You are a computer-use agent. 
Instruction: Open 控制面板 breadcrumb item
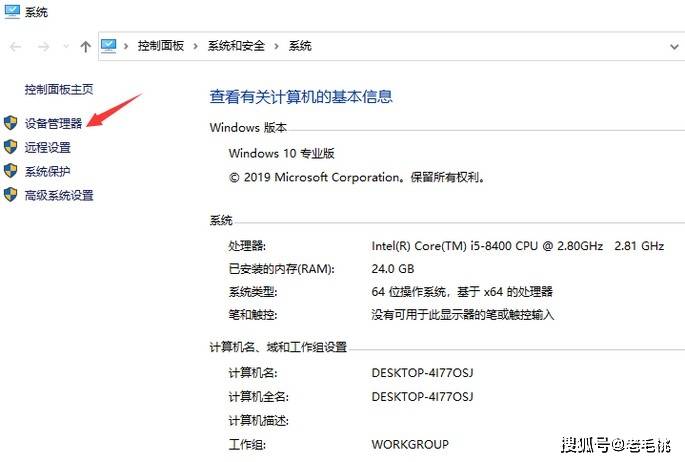pos(161,46)
